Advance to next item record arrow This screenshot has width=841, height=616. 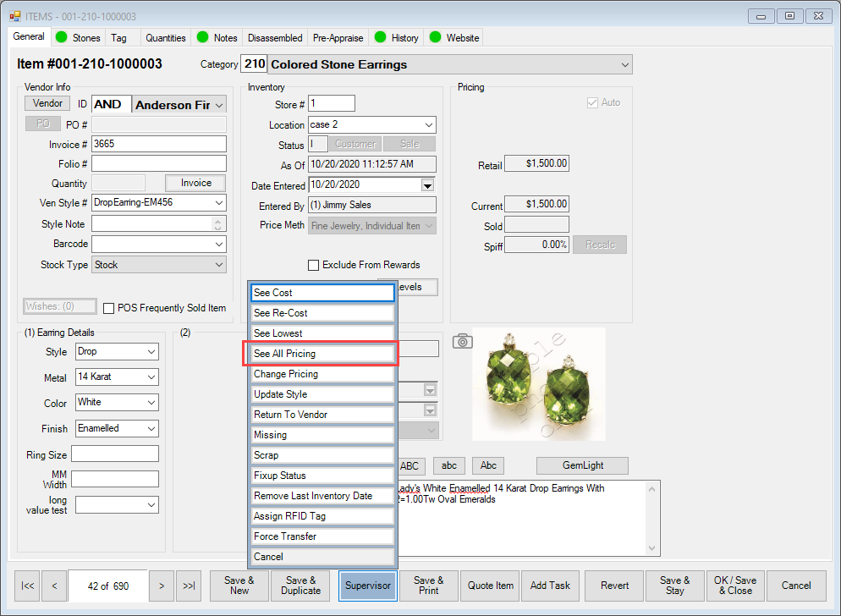click(161, 586)
